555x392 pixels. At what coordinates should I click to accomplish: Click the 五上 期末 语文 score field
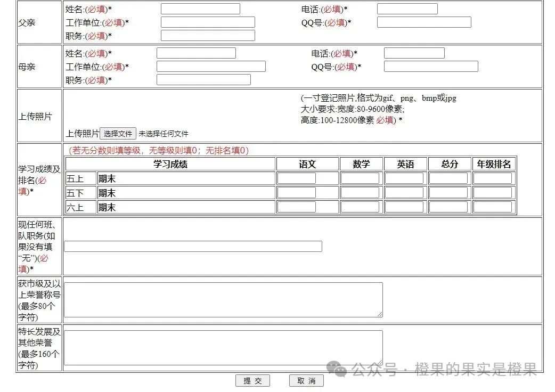click(x=297, y=178)
